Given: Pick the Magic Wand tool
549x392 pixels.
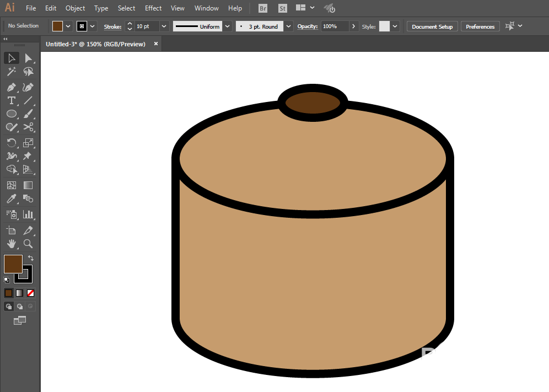Looking at the screenshot, I should click(x=11, y=72).
